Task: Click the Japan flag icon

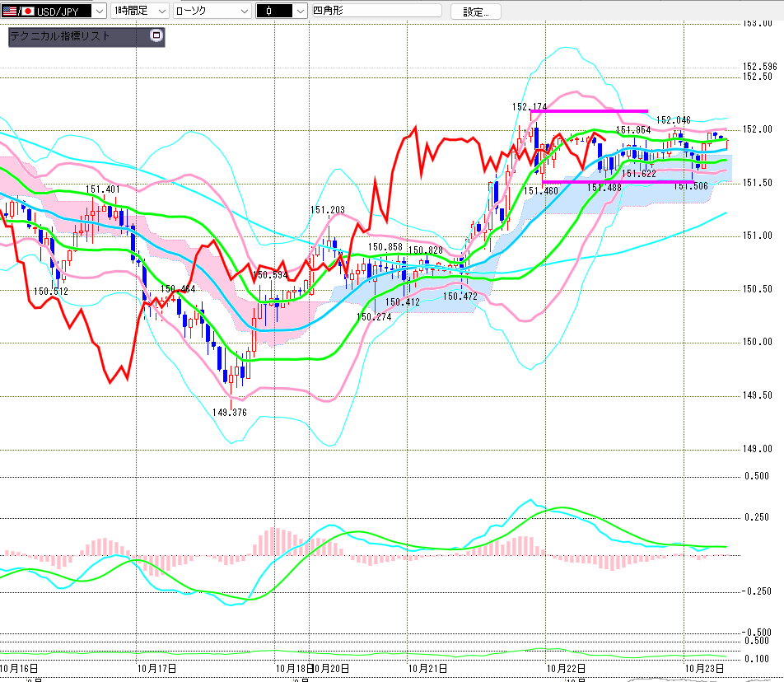Action: coord(28,12)
